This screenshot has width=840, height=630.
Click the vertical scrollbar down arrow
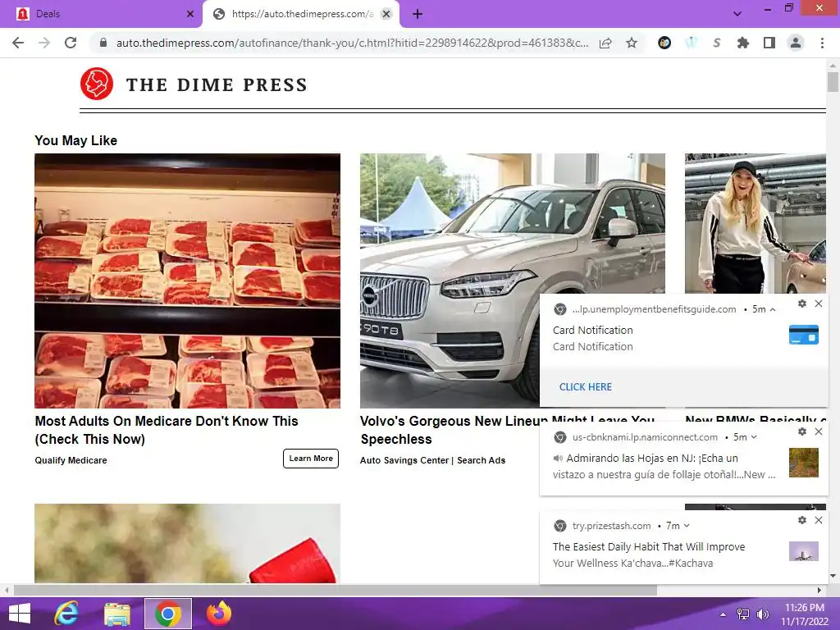tap(833, 577)
